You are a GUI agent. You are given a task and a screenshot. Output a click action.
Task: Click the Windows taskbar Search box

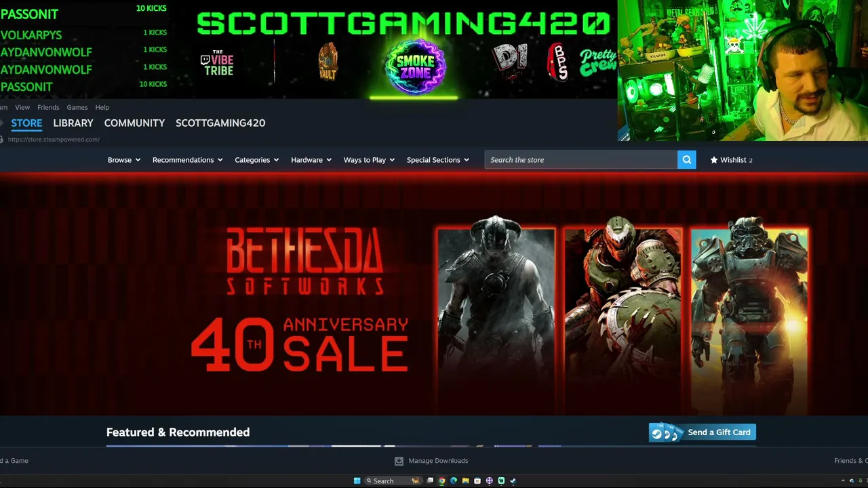(393, 481)
